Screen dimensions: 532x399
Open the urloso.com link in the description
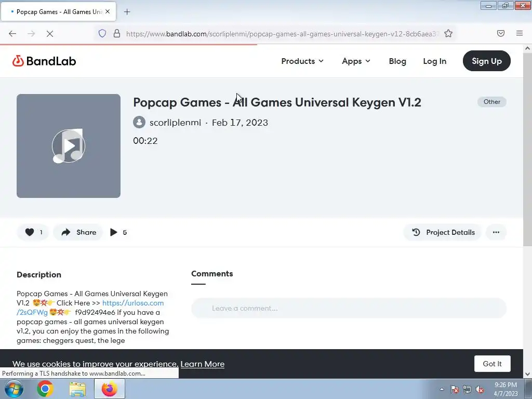(x=133, y=303)
